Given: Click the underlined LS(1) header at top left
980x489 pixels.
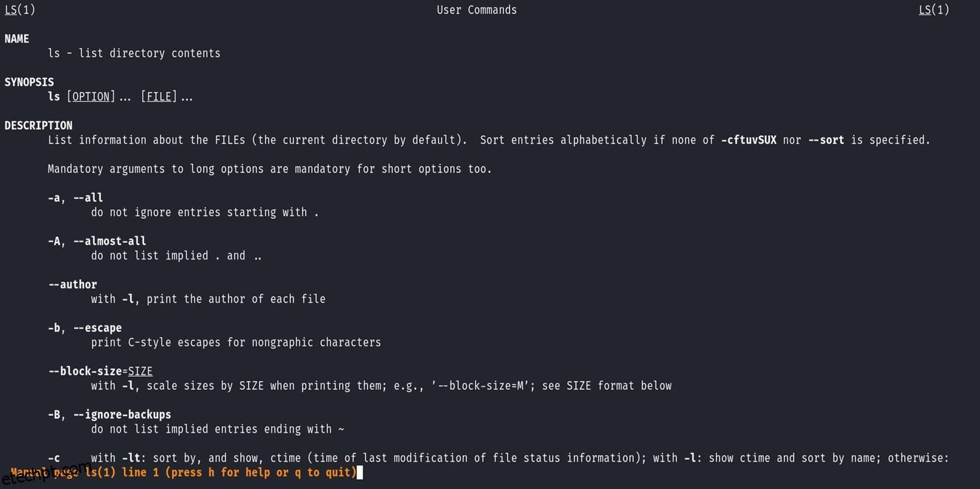Looking at the screenshot, I should pos(20,10).
